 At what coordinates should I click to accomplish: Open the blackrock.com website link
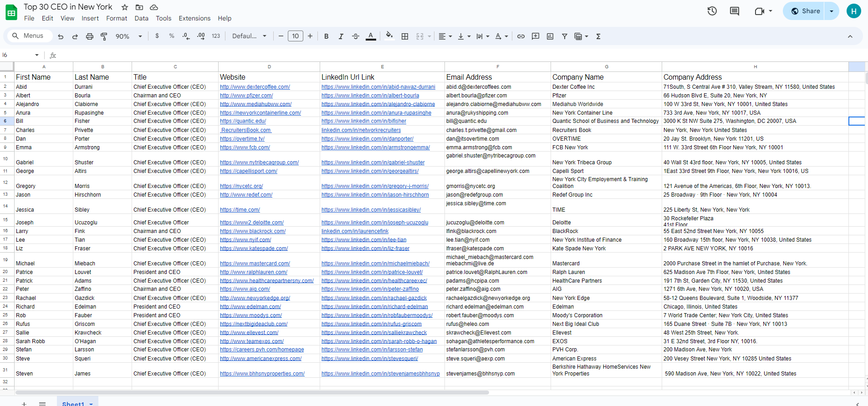point(253,231)
